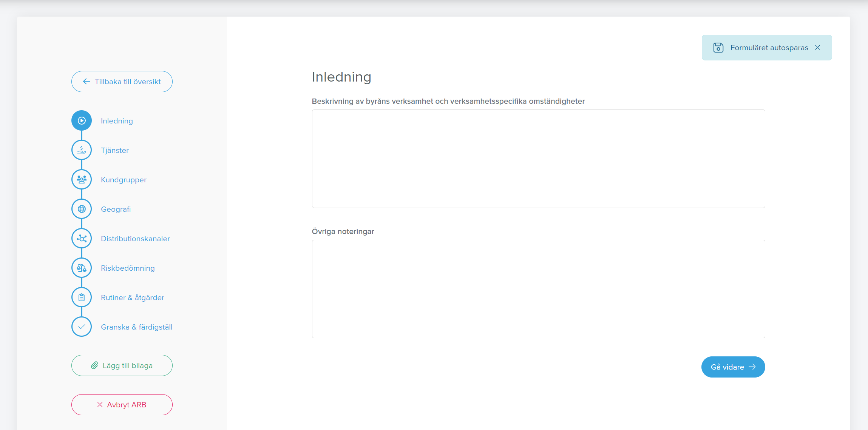
Task: Select the Kundgrupper people step icon
Action: point(82,180)
